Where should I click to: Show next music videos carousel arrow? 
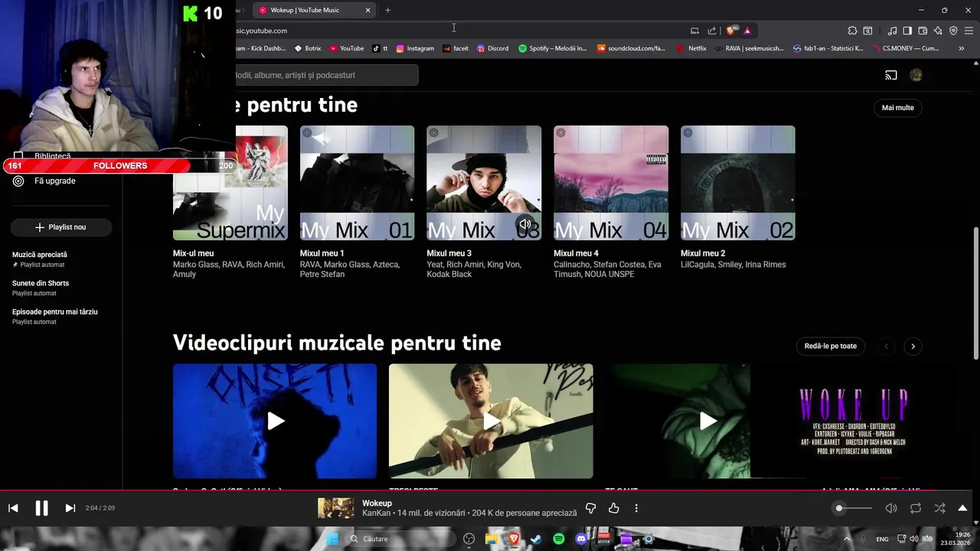pyautogui.click(x=913, y=346)
